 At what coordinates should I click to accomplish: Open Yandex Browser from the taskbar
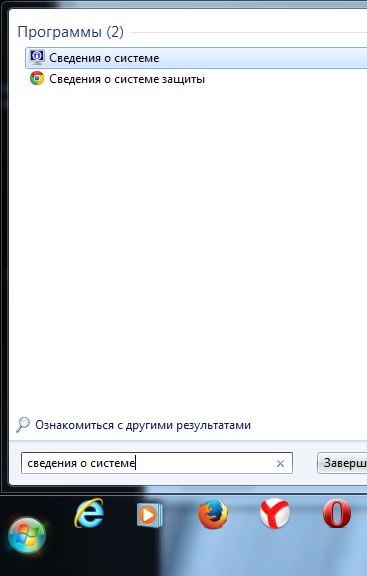point(274,514)
